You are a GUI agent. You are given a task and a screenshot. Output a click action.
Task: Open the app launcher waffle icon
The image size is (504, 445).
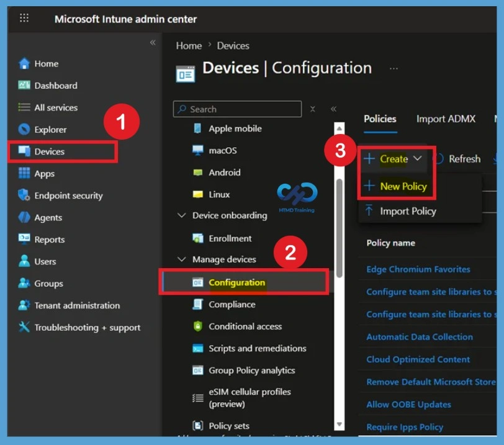[x=24, y=17]
